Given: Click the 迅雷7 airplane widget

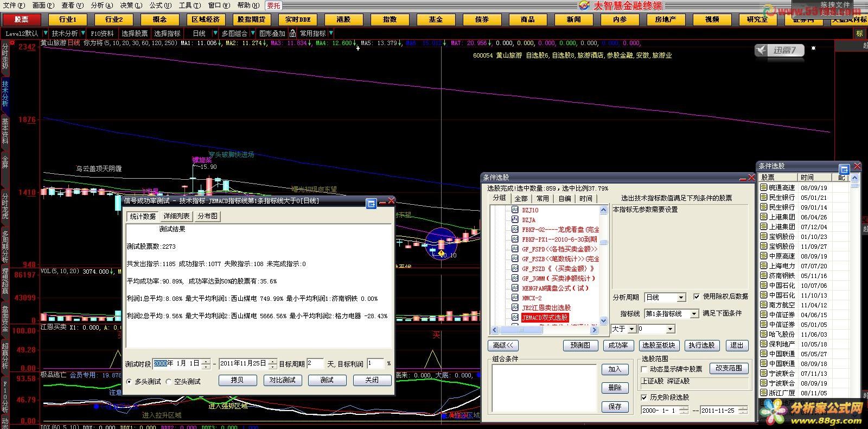Looking at the screenshot, I should tap(779, 50).
